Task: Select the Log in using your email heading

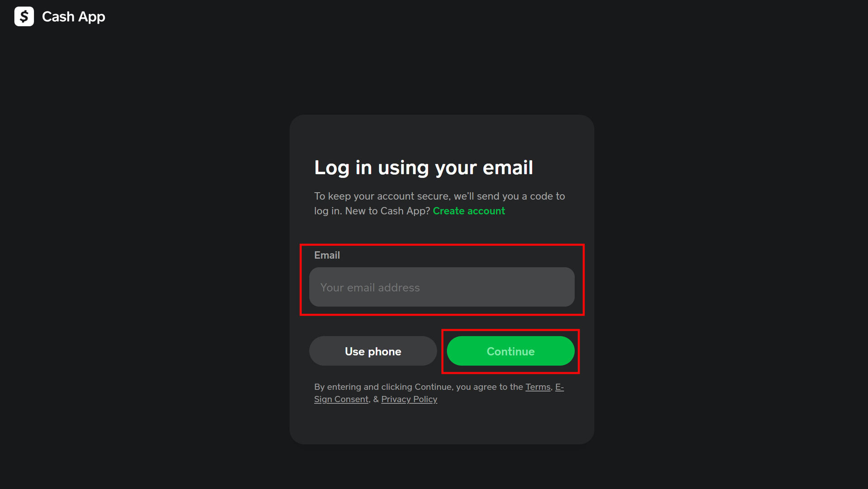Action: pyautogui.click(x=424, y=168)
